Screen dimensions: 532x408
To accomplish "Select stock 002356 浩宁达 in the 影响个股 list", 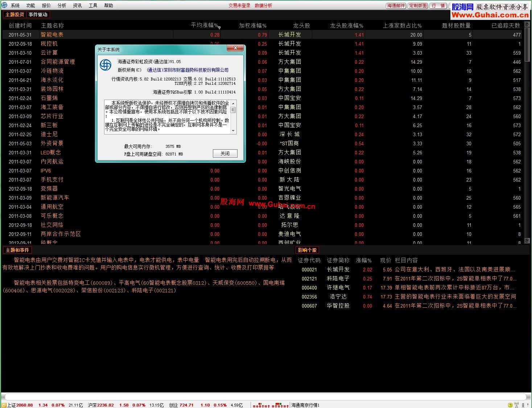I will pos(409,297).
